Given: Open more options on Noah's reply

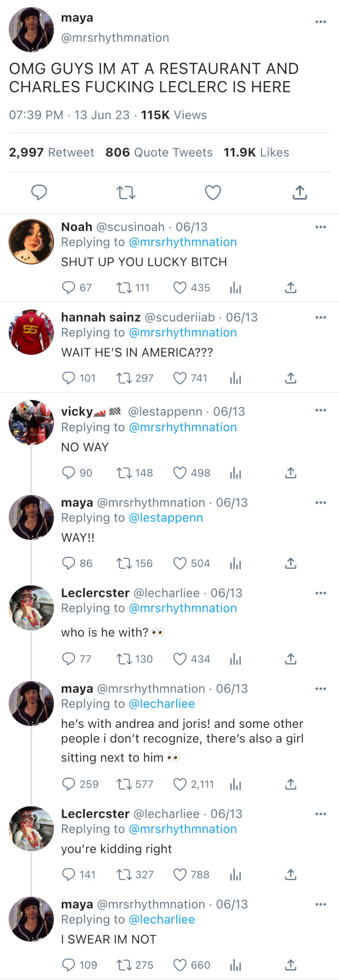Looking at the screenshot, I should pyautogui.click(x=320, y=227).
